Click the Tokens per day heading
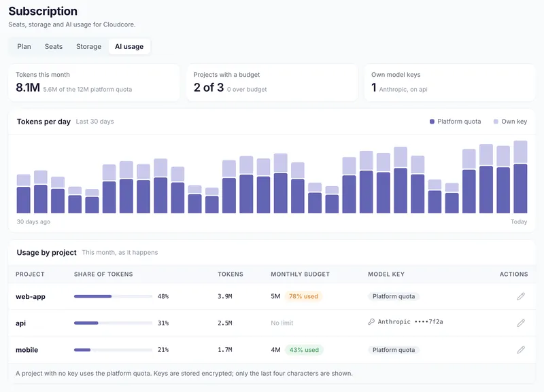 point(44,122)
